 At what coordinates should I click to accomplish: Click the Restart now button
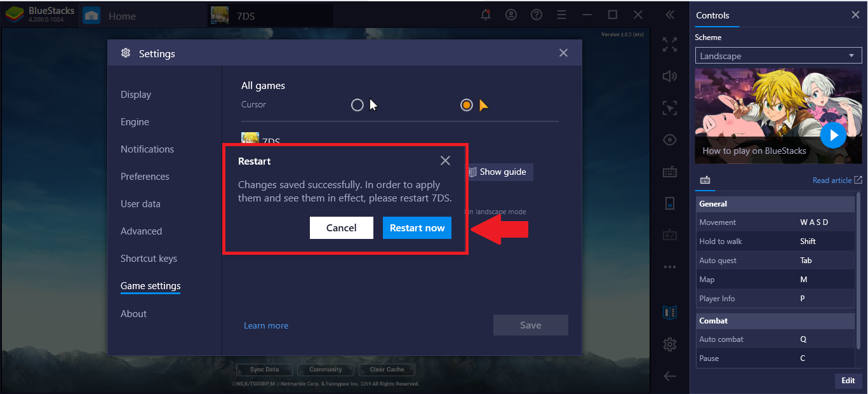click(x=417, y=228)
